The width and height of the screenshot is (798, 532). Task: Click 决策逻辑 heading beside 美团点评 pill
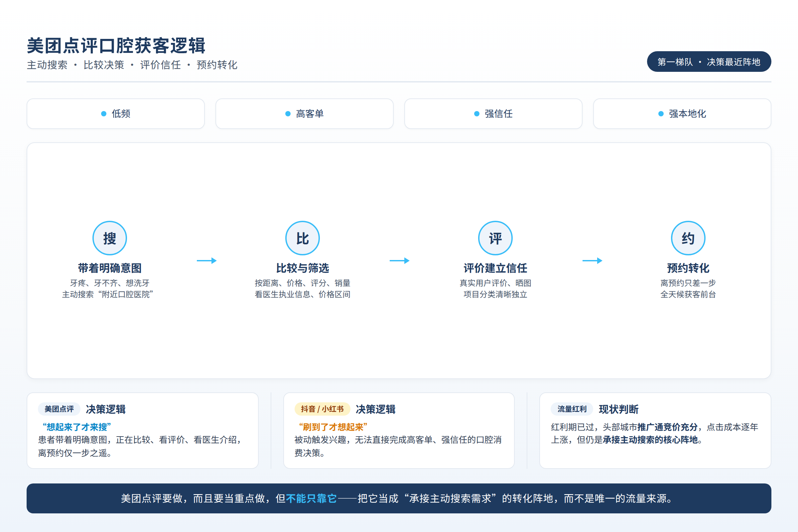pyautogui.click(x=105, y=409)
